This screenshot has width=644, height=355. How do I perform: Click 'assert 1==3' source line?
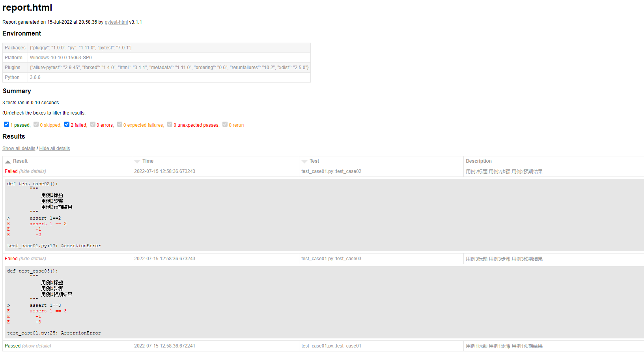[x=45, y=305]
